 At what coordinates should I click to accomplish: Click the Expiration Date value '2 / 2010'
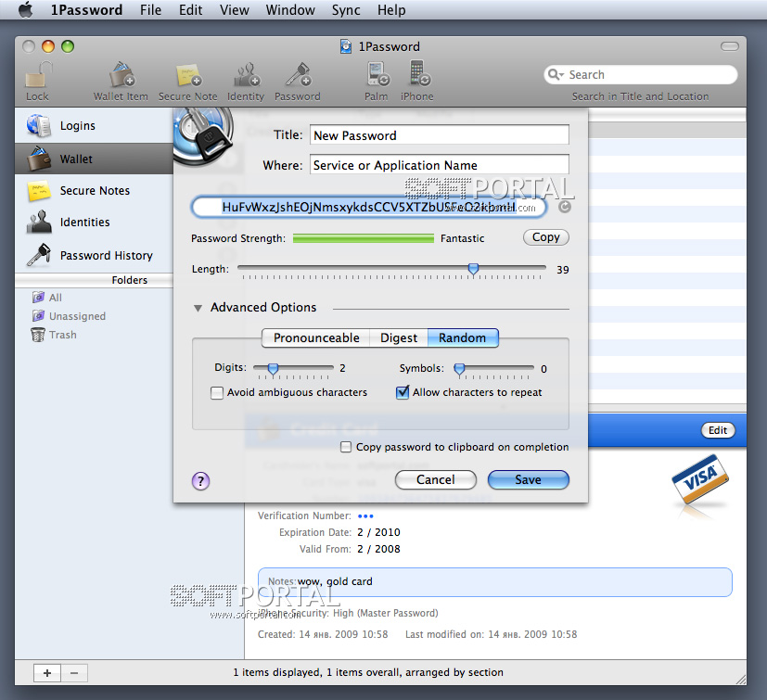pyautogui.click(x=378, y=532)
